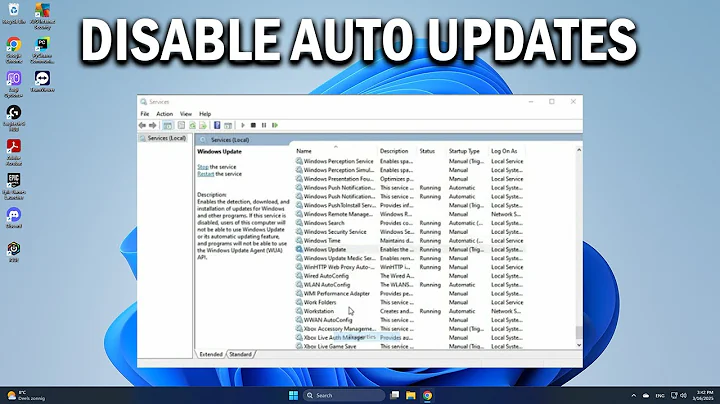The height and width of the screenshot is (404, 720).
Task: Select the Windows PushToInstall Service row
Action: tap(410, 205)
